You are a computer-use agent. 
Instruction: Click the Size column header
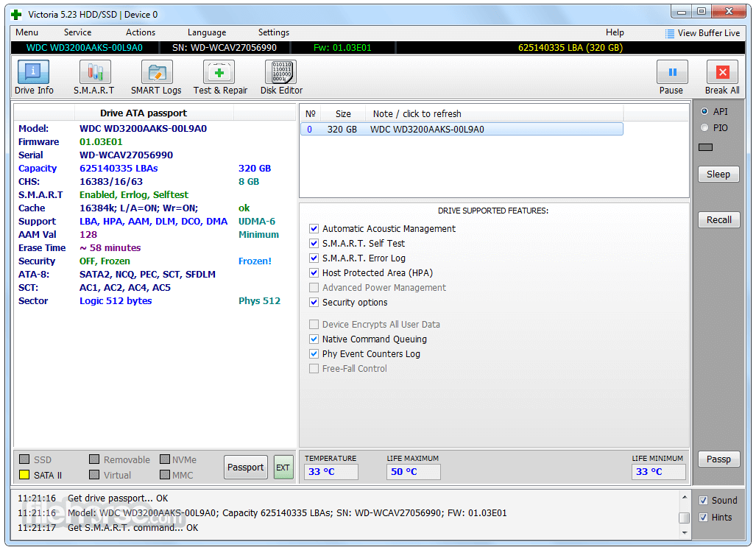(343, 114)
